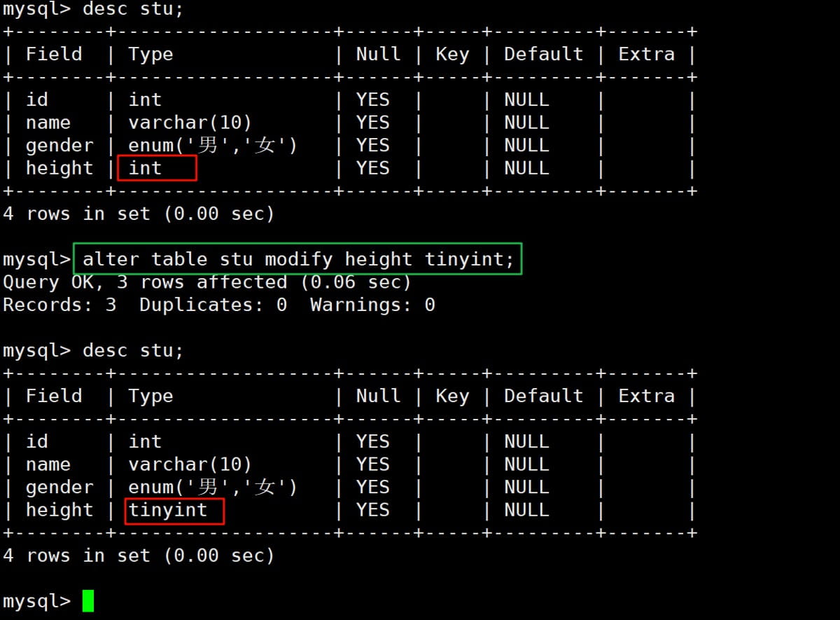Screen dimensions: 840x620
Task: Click the red-boxed tinyint type
Action: [x=174, y=510]
